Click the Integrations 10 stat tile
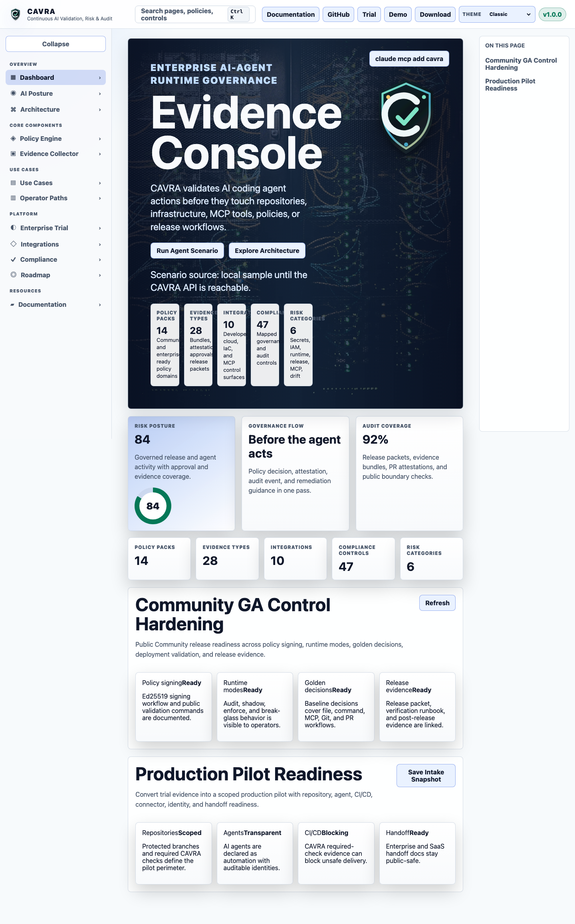The width and height of the screenshot is (575, 924). pos(295,559)
